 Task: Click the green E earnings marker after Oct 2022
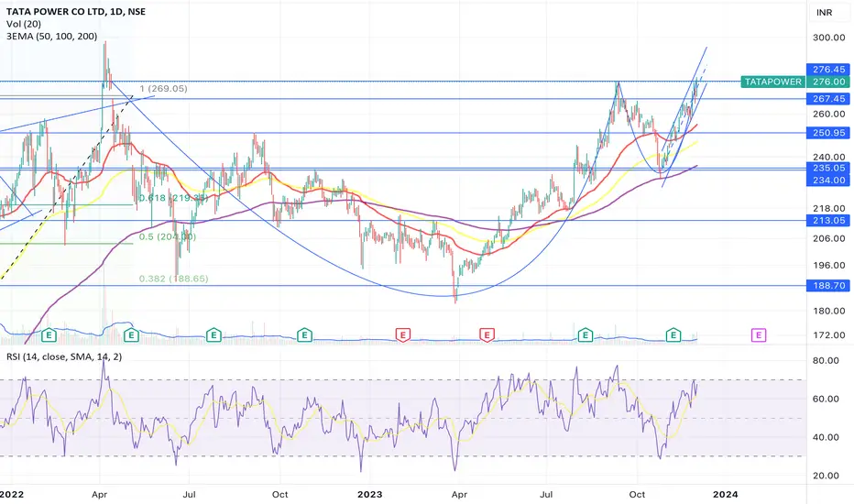point(304,334)
